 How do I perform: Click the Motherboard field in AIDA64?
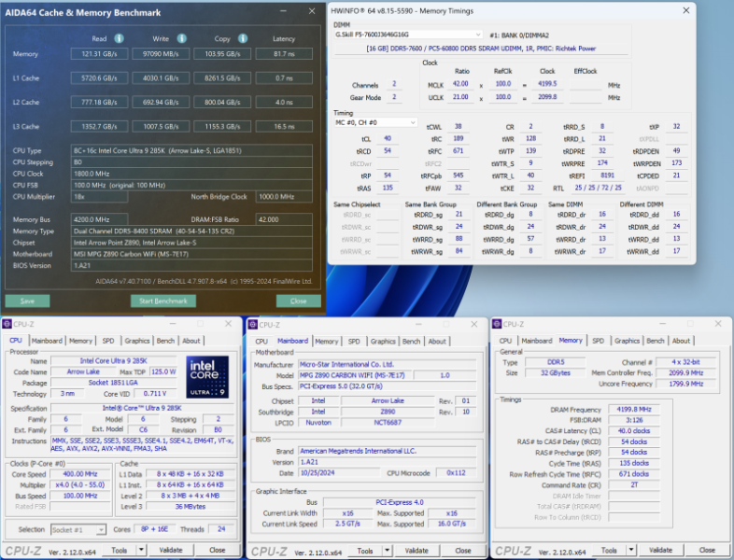coord(192,254)
